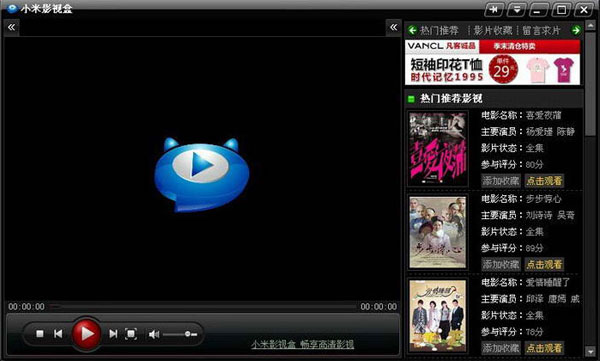Screen dimensions: 600x361
Task: Start playback with the red play button
Action: [86, 333]
